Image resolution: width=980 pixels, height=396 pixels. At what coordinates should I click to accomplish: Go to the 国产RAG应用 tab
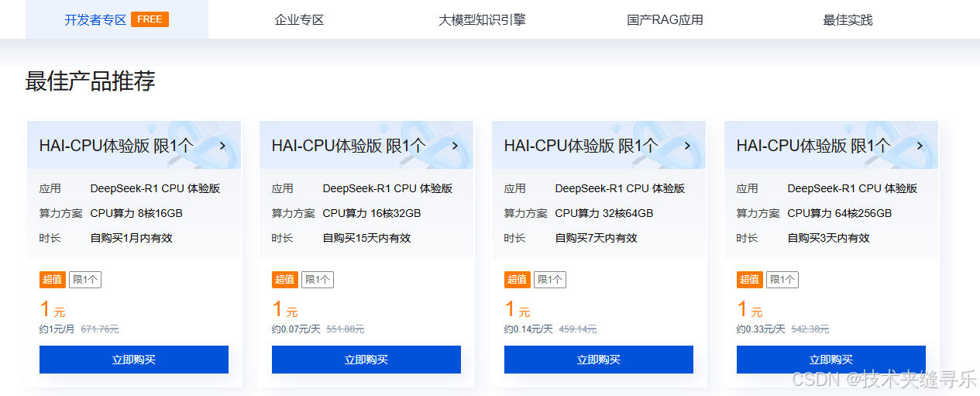[665, 19]
